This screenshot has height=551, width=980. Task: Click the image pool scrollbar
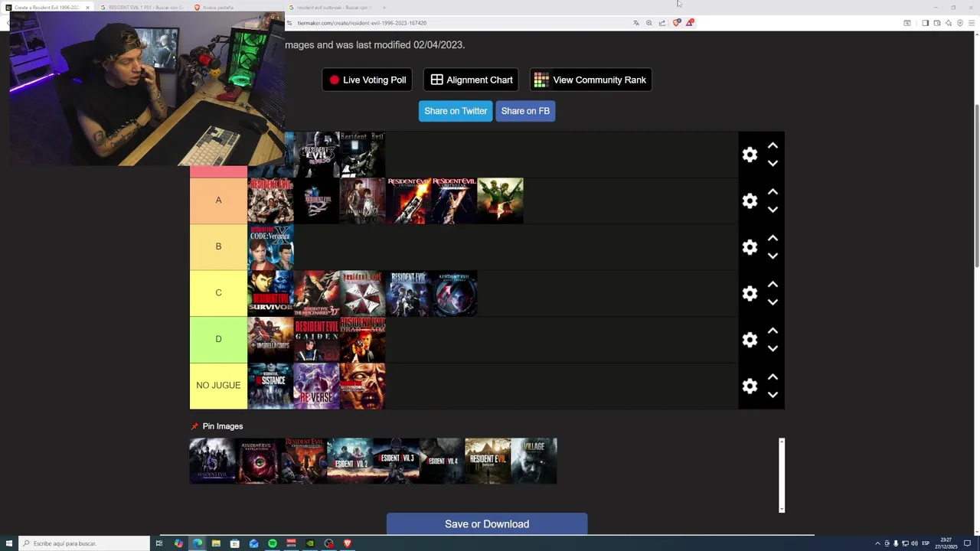(782, 475)
